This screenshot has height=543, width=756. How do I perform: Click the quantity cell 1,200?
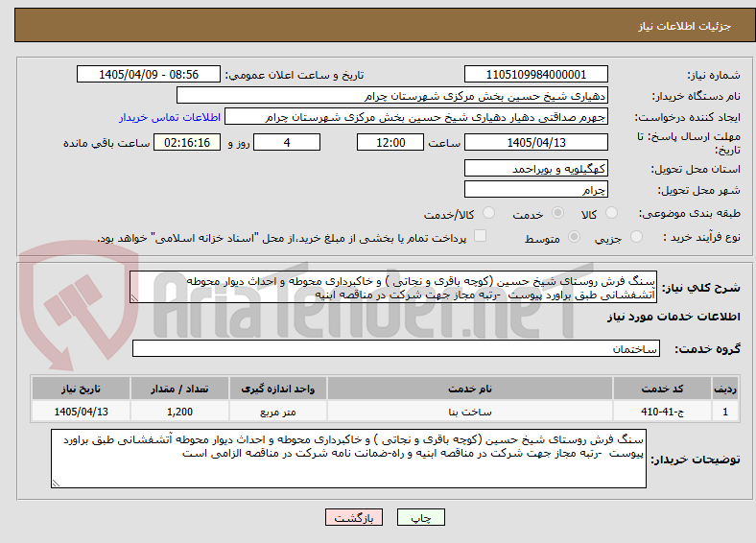(x=179, y=412)
